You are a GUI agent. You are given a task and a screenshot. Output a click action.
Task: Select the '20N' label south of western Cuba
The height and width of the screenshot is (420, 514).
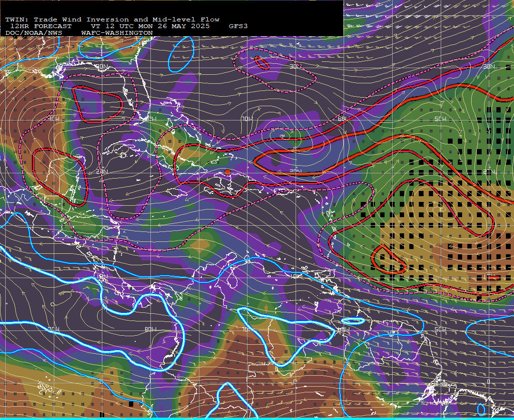coord(102,171)
